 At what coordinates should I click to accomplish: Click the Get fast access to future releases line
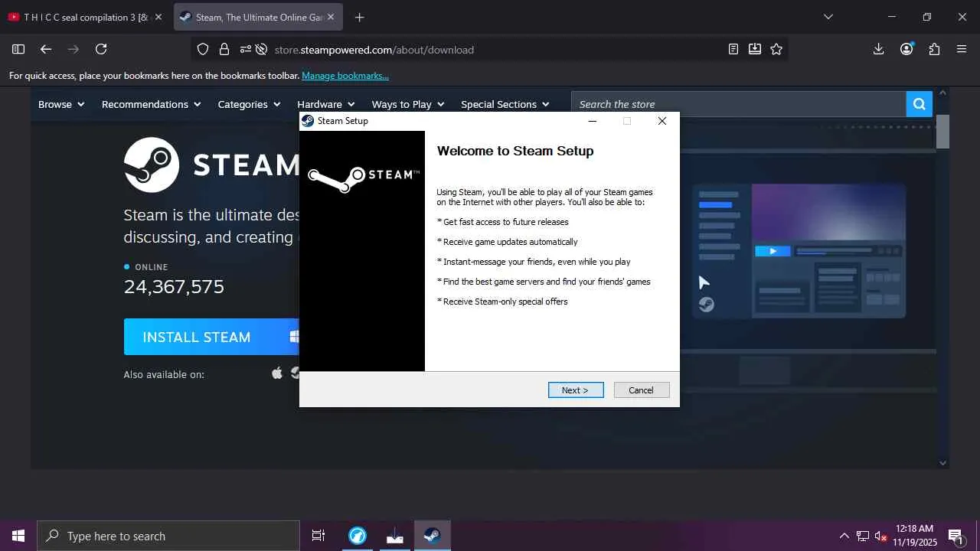tap(502, 222)
